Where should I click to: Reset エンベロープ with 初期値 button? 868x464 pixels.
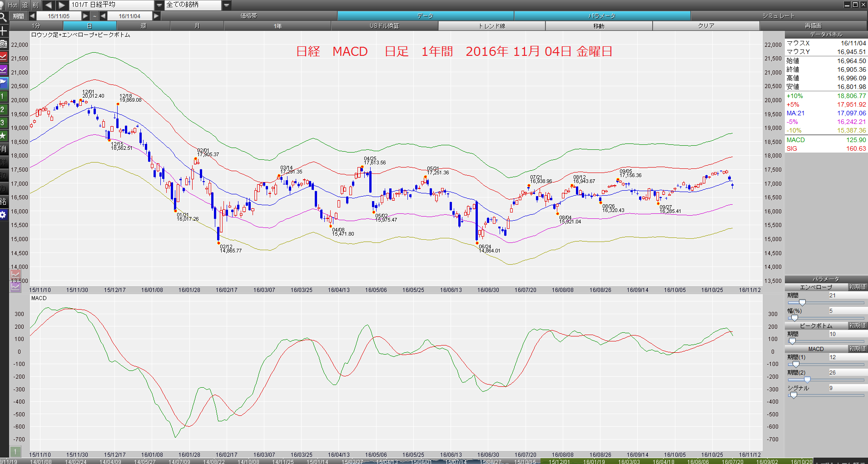pyautogui.click(x=858, y=287)
